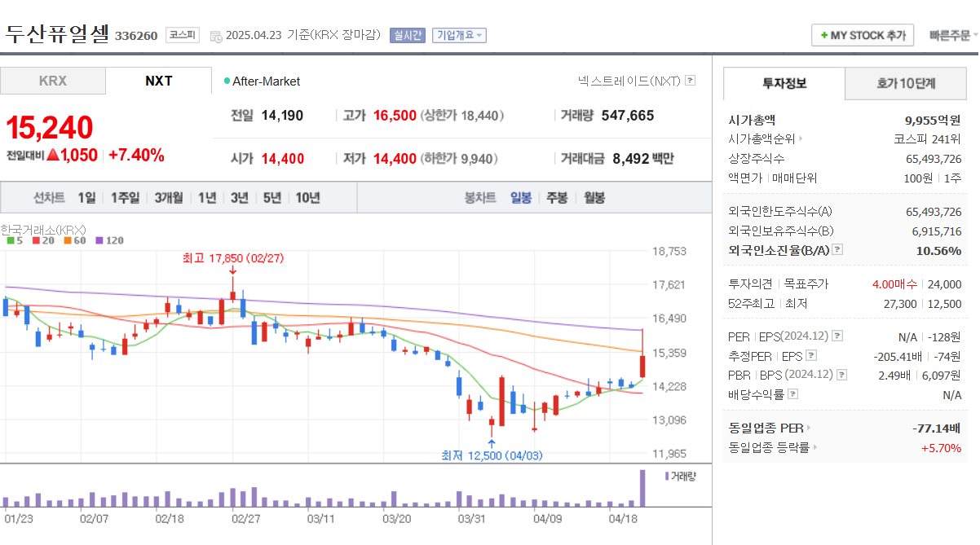The height and width of the screenshot is (545, 980).
Task: Open the 기업개요 dropdown
Action: click(458, 36)
